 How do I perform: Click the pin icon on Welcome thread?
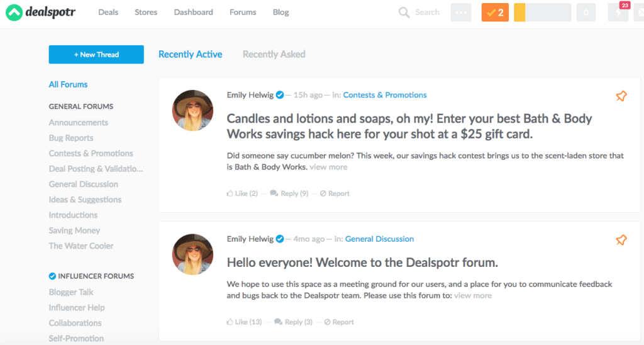tap(621, 240)
